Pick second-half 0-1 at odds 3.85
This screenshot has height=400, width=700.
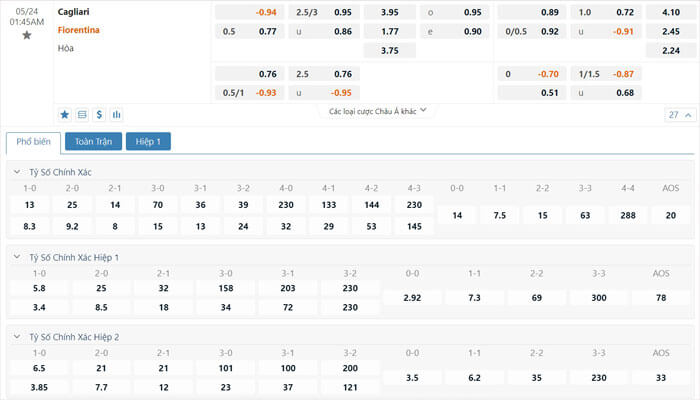click(39, 388)
